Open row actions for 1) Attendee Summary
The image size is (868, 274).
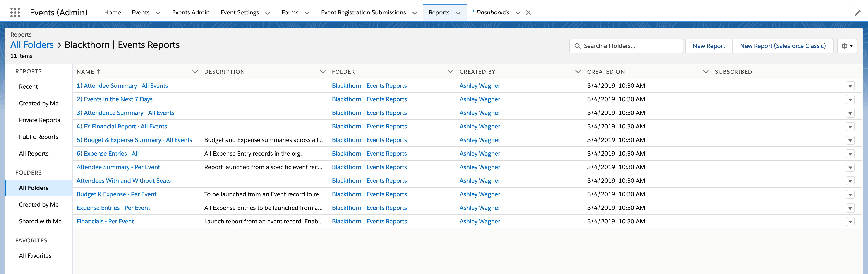click(x=850, y=86)
